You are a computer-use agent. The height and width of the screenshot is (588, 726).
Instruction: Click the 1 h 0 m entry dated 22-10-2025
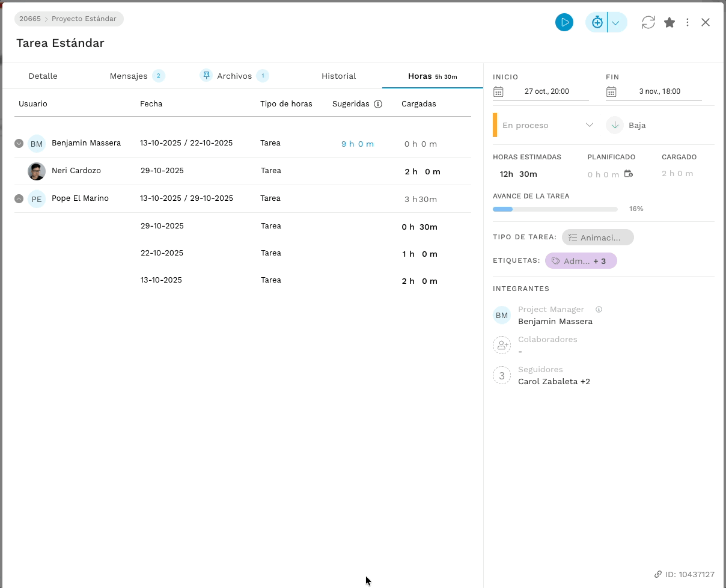419,254
